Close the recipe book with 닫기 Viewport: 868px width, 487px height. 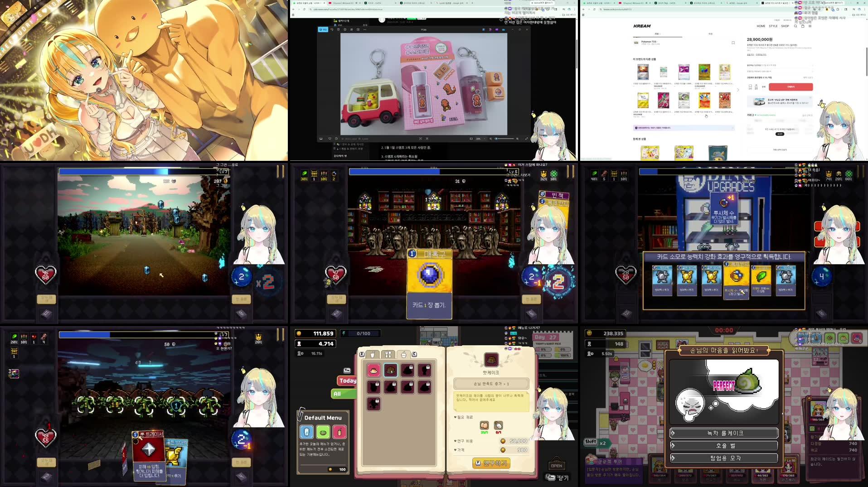click(559, 477)
